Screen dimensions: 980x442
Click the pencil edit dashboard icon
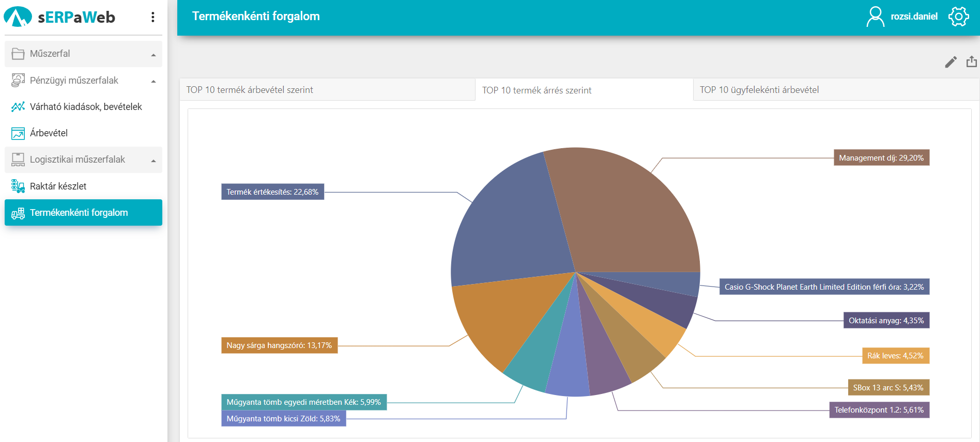(951, 62)
